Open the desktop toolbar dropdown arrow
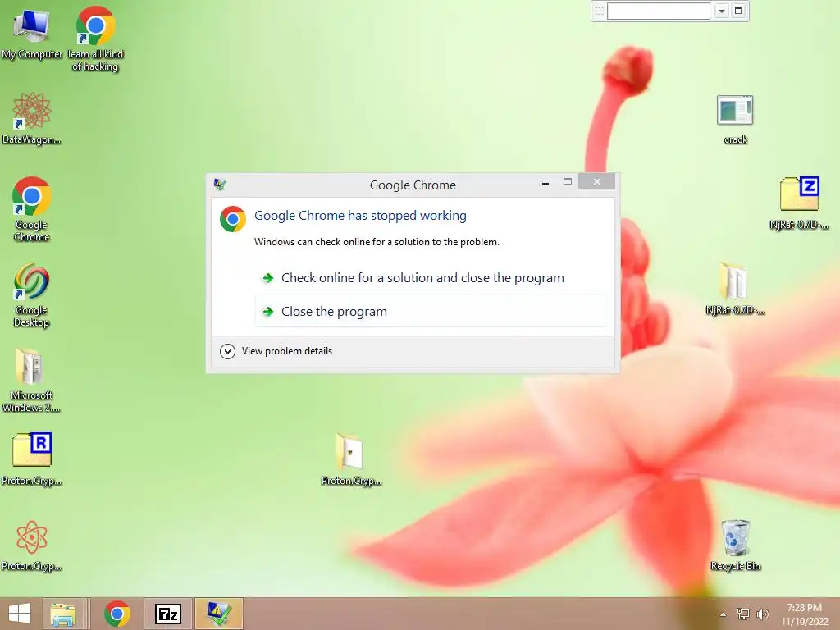This screenshot has width=840, height=630. (x=722, y=11)
